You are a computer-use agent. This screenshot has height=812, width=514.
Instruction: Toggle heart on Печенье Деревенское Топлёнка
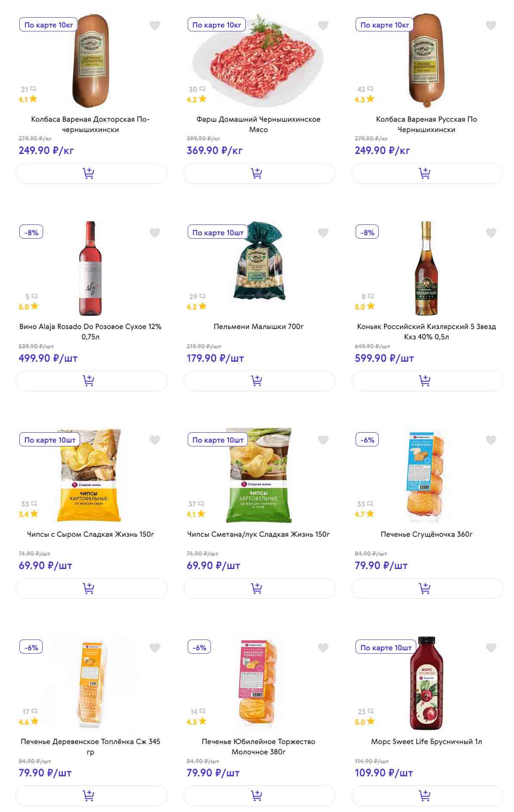(x=155, y=647)
